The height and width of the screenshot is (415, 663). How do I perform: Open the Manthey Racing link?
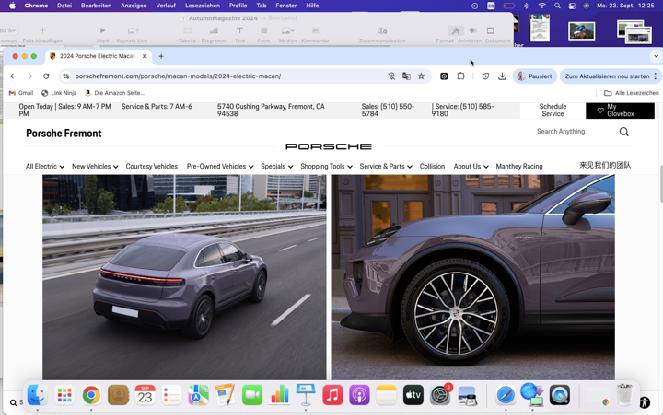[x=519, y=166]
